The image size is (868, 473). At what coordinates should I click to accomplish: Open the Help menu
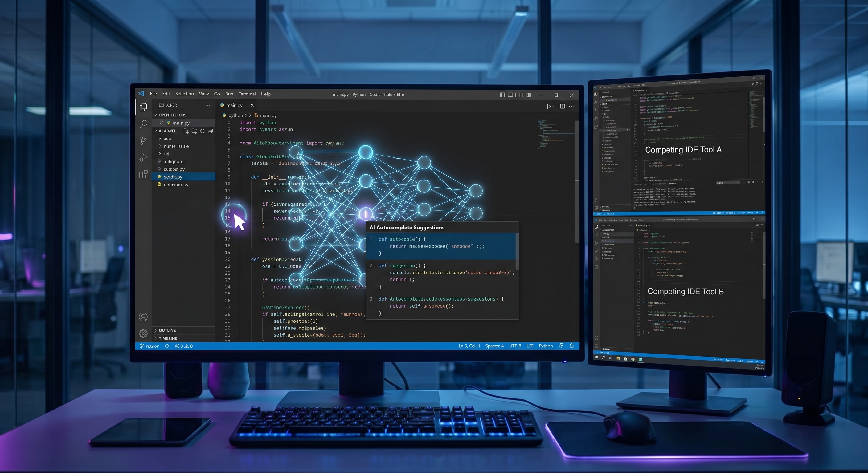[x=265, y=94]
